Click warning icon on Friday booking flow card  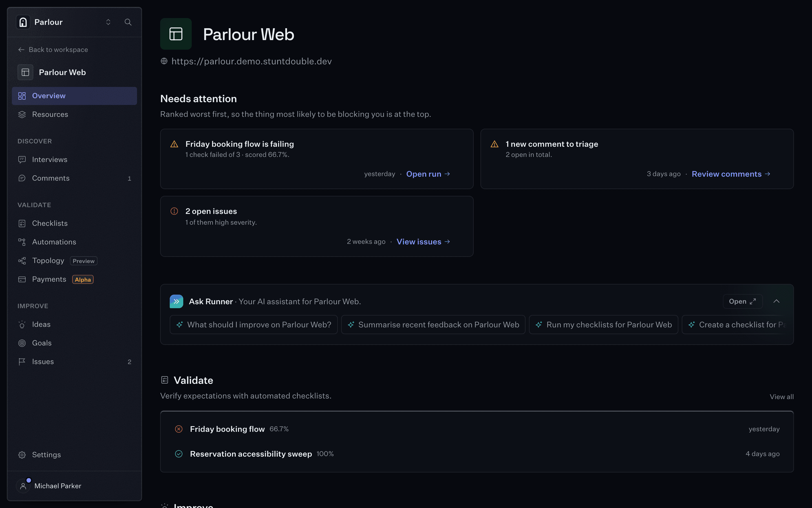tap(174, 144)
